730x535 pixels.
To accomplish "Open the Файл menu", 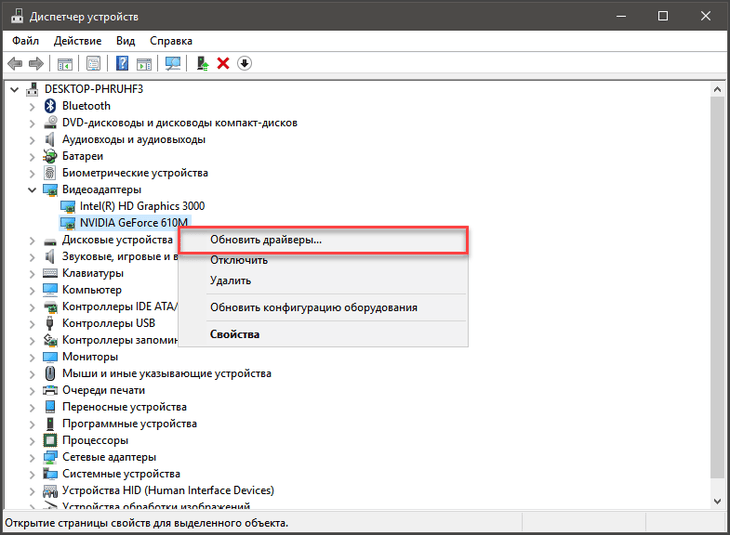I will (x=25, y=41).
